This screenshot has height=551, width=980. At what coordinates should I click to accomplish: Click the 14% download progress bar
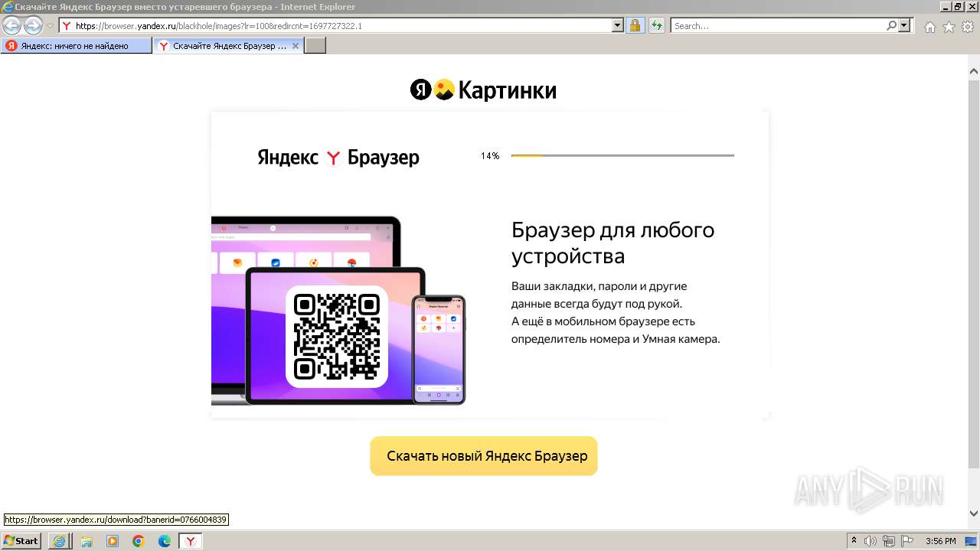pyautogui.click(x=622, y=155)
